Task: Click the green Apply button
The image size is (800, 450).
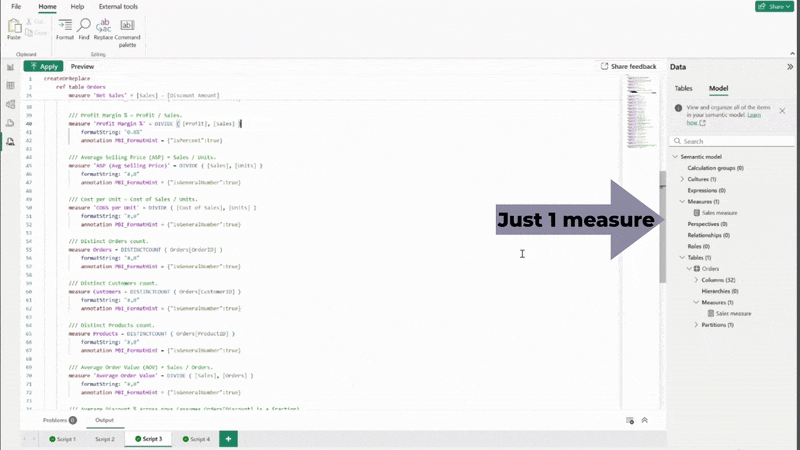Action: (43, 66)
